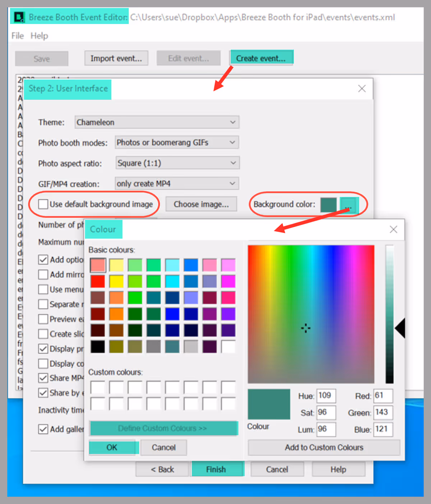
Task: Click the Import event... button
Action: coord(116,58)
